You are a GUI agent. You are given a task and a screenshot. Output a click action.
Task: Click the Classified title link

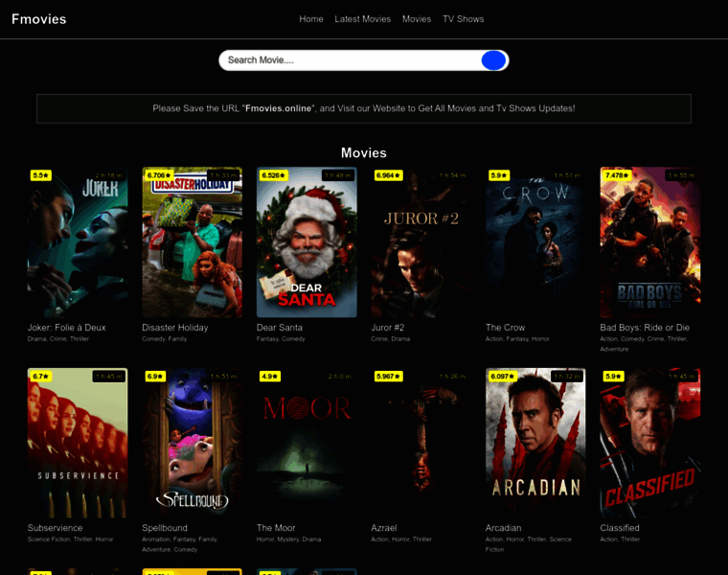click(x=620, y=528)
